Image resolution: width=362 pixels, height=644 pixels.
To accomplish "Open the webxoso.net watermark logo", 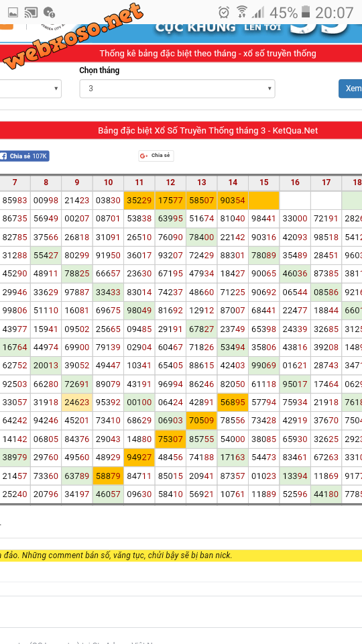I will [74, 37].
